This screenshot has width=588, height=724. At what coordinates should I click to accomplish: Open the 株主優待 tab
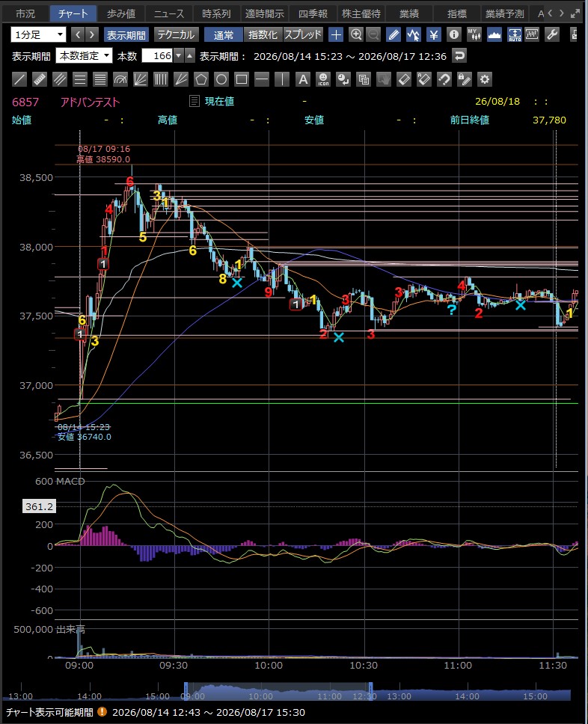coord(361,14)
